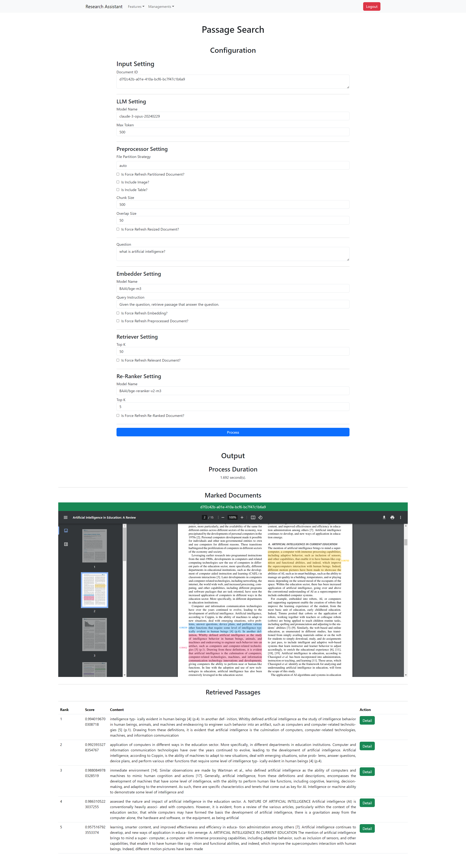This screenshot has width=466, height=868.
Task: Open Detail for rank 2 passage
Action: [x=367, y=746]
